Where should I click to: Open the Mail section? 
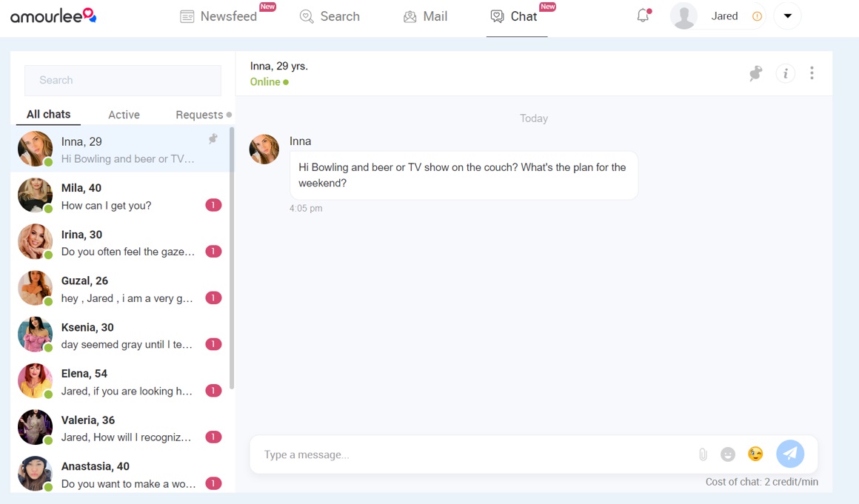pyautogui.click(x=425, y=16)
